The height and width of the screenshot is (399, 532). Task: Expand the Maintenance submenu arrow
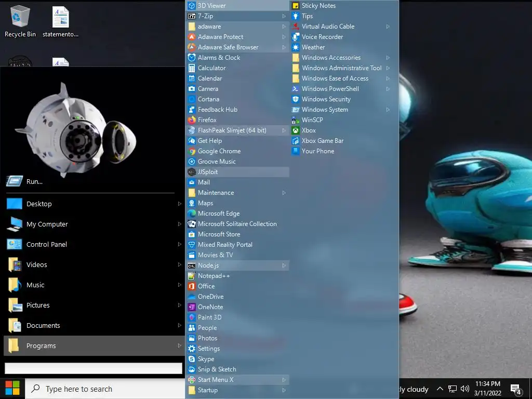pos(284,193)
